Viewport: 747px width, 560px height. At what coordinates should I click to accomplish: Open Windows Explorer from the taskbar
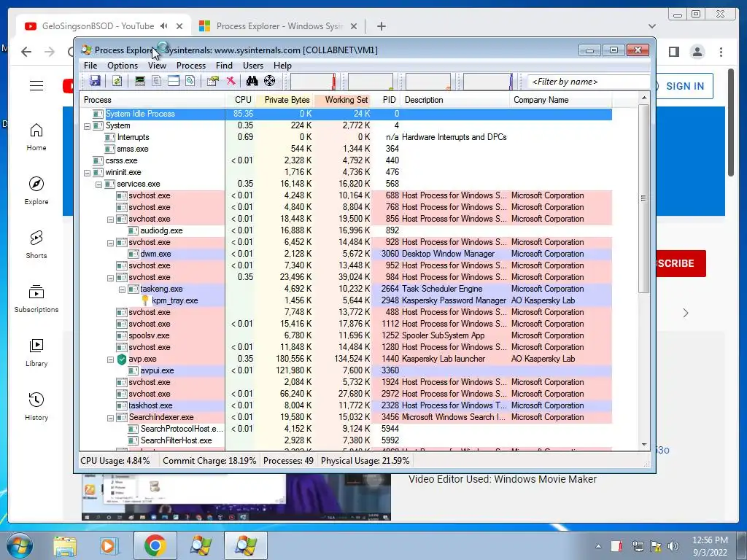[x=65, y=545]
